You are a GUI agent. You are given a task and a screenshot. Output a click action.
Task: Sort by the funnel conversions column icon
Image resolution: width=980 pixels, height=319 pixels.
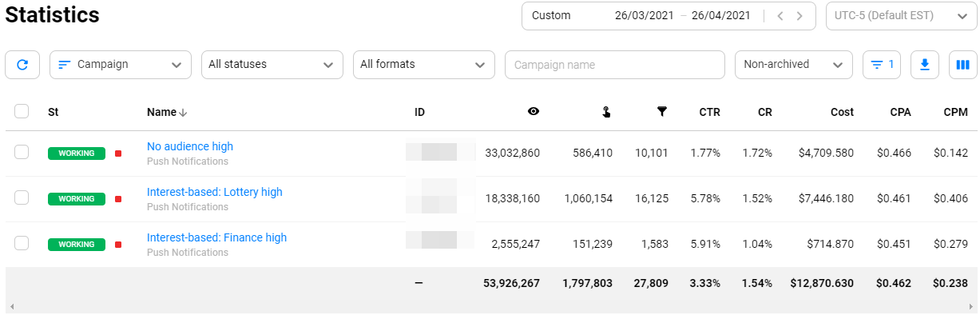coord(662,112)
